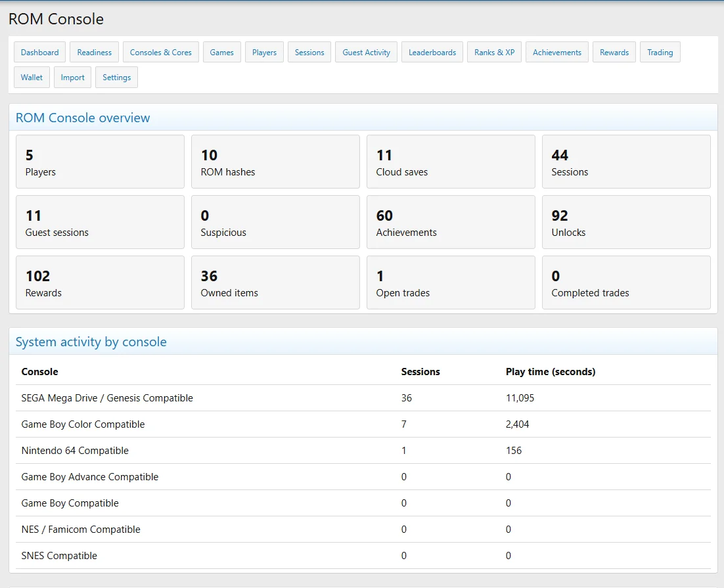Select the Players tab
The width and height of the screenshot is (724, 588).
tap(264, 52)
